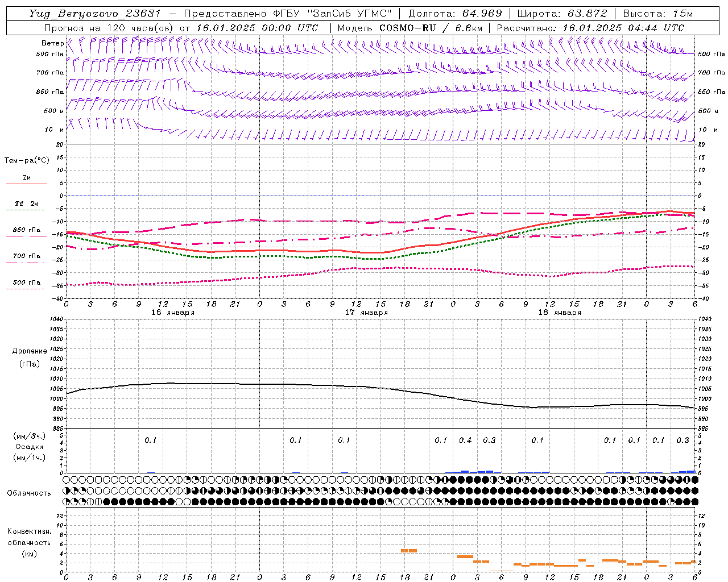
Task: Select the 'Широта: 63.872' header field
Action: tap(562, 14)
